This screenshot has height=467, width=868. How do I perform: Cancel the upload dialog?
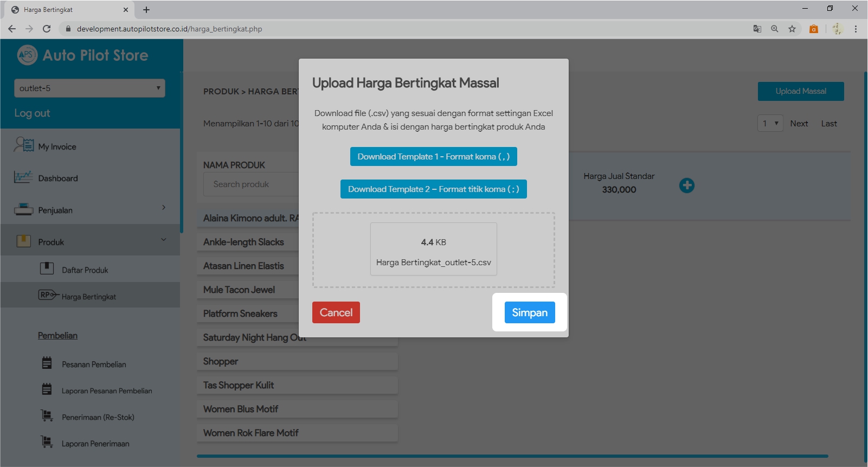336,312
